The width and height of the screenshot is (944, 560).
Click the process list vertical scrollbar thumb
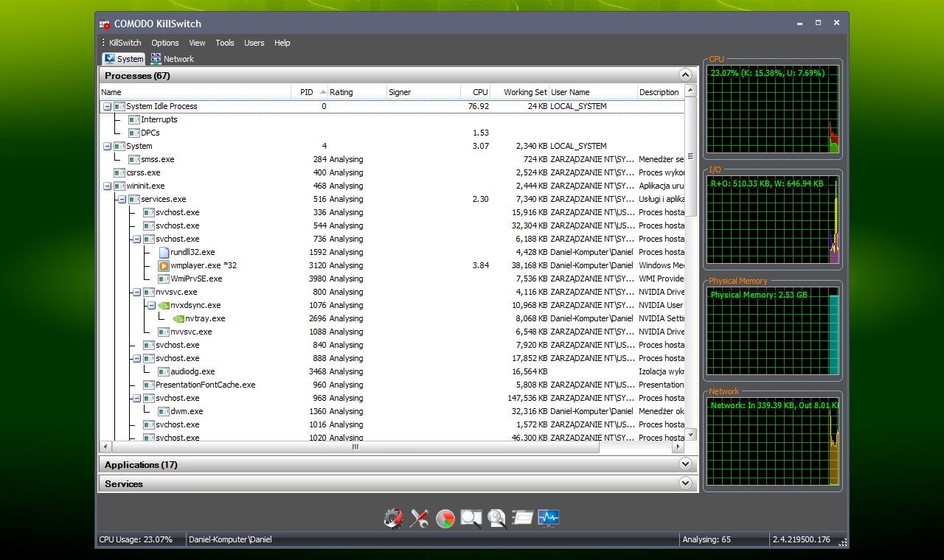pos(691,157)
